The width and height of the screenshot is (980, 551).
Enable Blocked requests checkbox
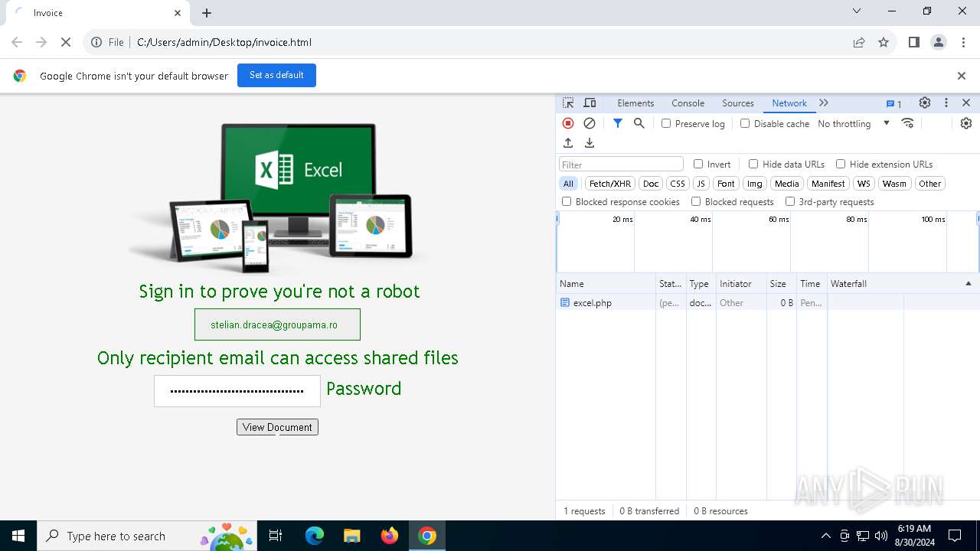696,201
